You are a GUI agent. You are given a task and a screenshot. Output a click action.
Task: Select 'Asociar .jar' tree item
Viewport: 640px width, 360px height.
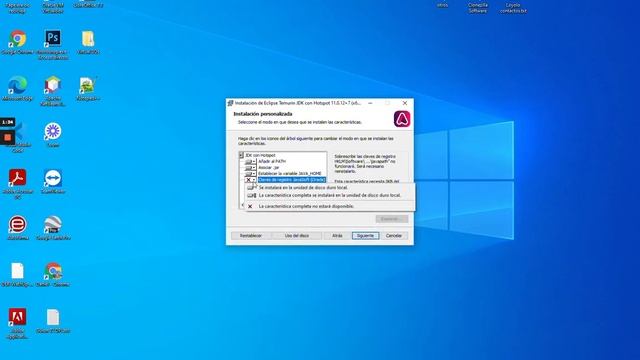pos(269,168)
